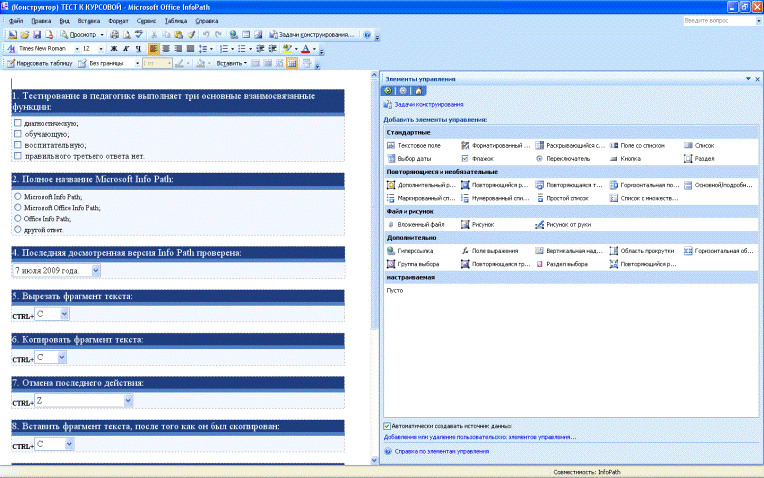The width and height of the screenshot is (764, 478).
Task: Toggle 'Автоматически создавать источник данных' checkbox
Action: 388,426
